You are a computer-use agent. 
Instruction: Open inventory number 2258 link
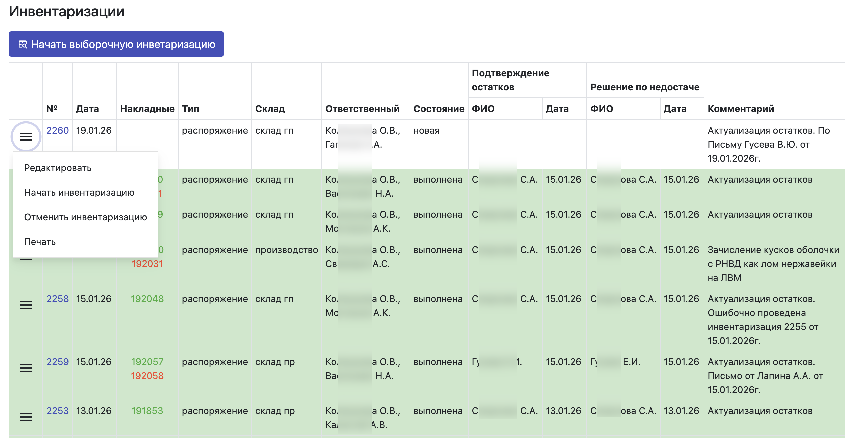57,299
